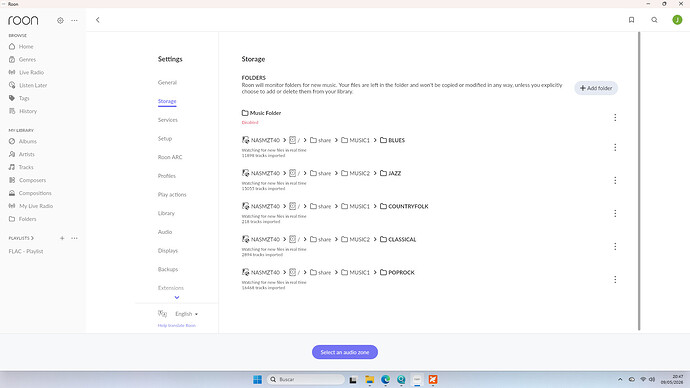
Task: Open Live Radio in the sidebar
Action: pos(26,72)
